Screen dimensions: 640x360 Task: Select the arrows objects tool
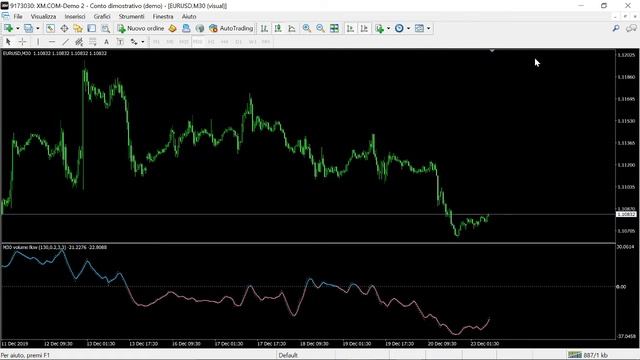(134, 42)
